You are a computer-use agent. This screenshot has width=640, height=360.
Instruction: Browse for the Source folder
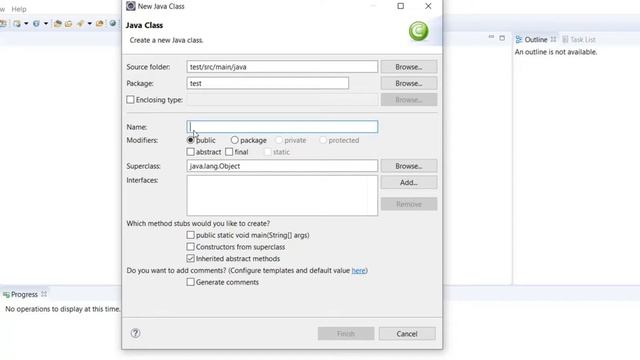(409, 67)
